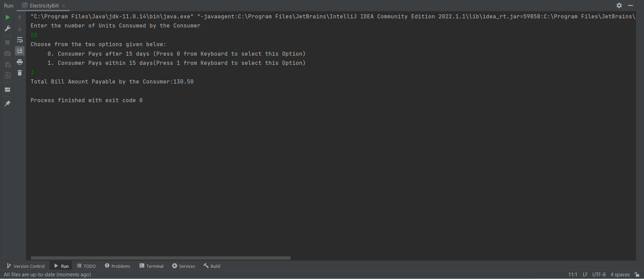Open run configuration with the wrench icon
This screenshot has width=644, height=279.
[x=7, y=29]
